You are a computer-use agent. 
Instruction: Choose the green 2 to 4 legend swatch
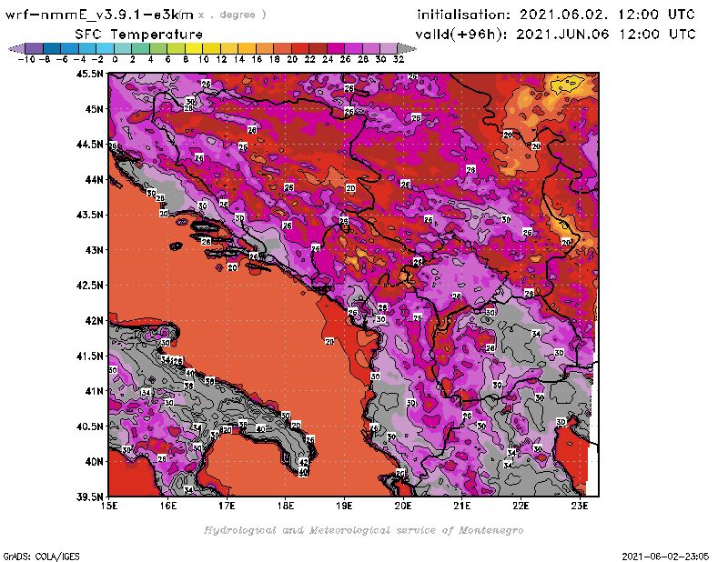click(141, 48)
